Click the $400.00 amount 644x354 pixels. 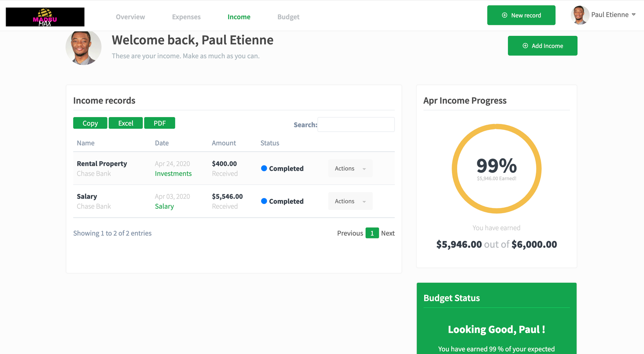point(225,164)
